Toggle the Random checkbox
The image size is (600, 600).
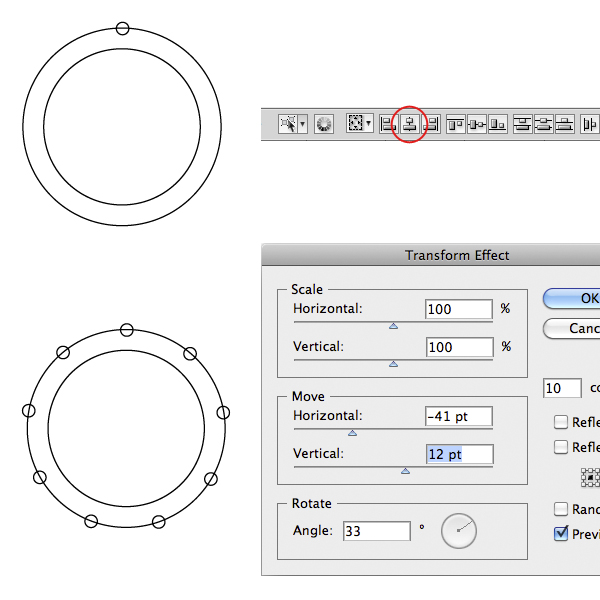pyautogui.click(x=561, y=509)
